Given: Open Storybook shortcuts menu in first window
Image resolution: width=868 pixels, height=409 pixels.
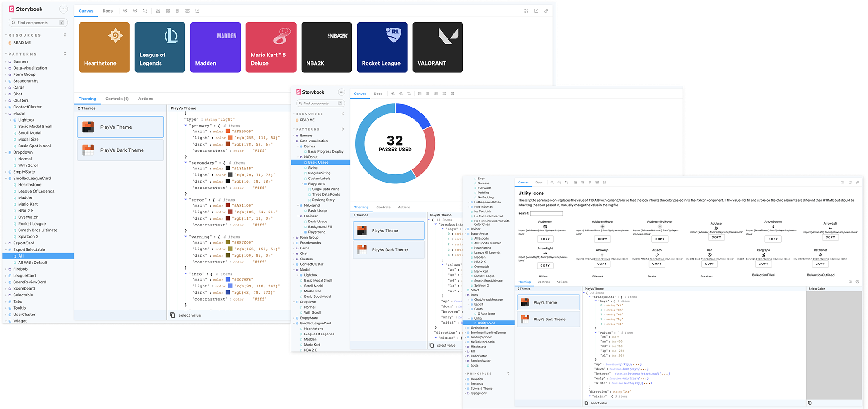Looking at the screenshot, I should pos(64,9).
